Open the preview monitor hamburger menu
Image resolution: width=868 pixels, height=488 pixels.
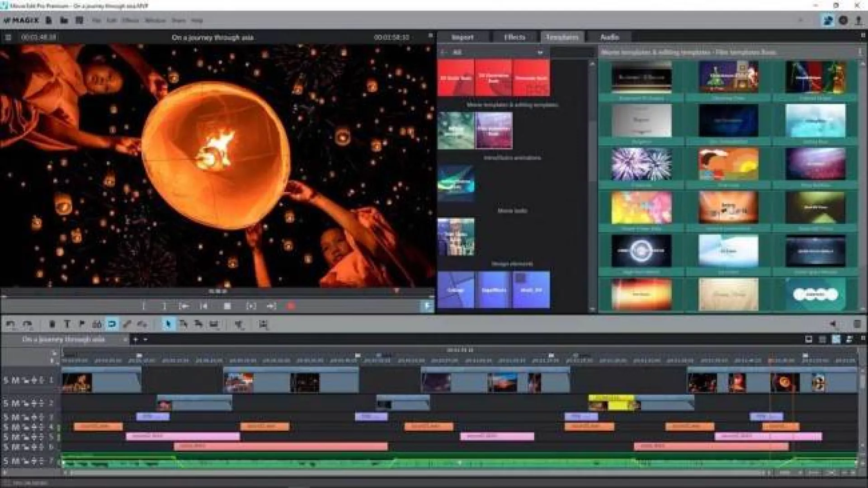[x=8, y=38]
